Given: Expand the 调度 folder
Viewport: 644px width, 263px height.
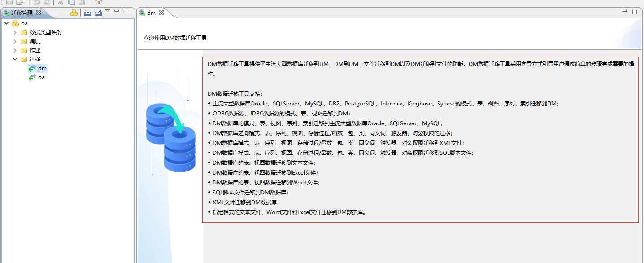Looking at the screenshot, I should 15,41.
